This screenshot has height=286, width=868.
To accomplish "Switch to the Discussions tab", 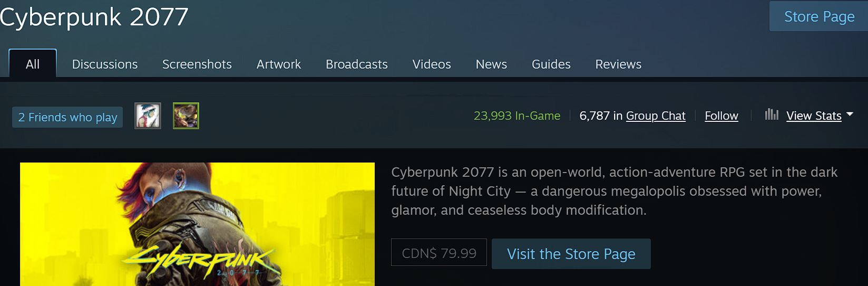I will 104,64.
